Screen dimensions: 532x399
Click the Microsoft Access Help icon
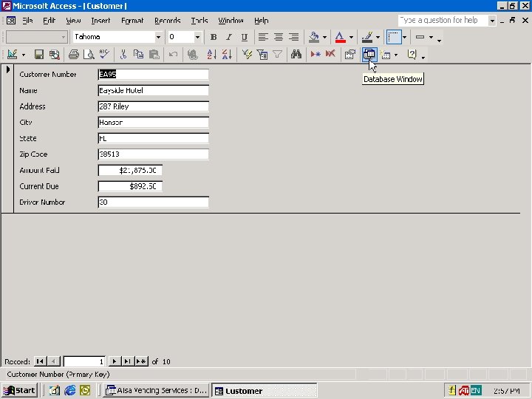coord(412,54)
